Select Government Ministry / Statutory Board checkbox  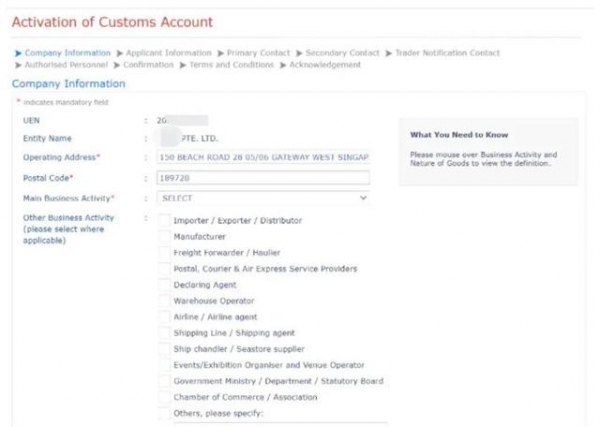(x=164, y=381)
